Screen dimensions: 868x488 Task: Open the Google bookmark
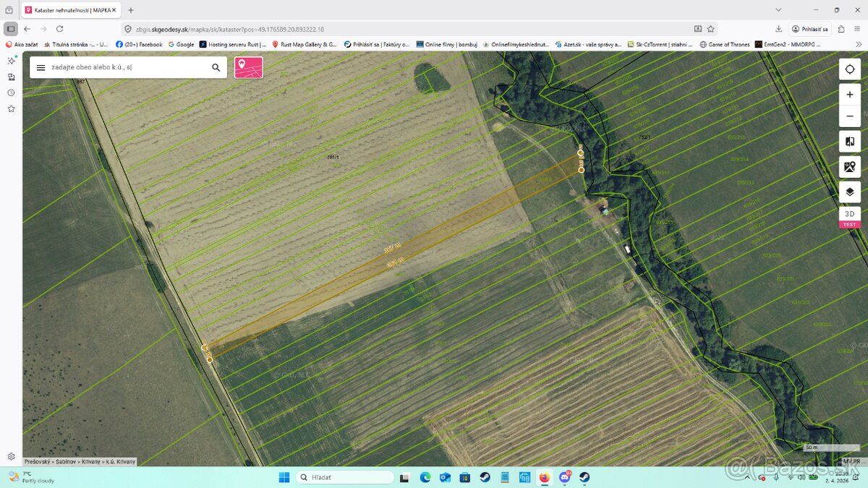click(x=181, y=44)
